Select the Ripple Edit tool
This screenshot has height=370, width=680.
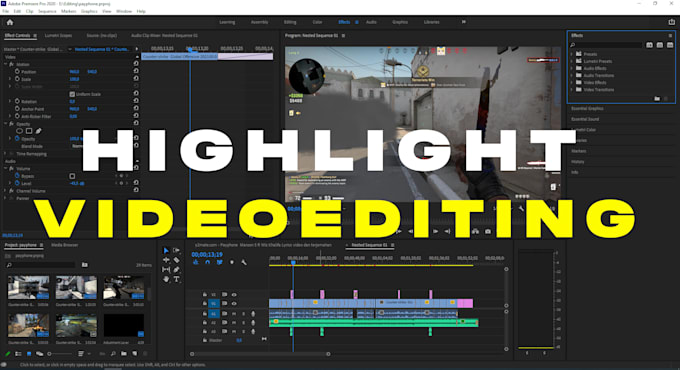166,260
